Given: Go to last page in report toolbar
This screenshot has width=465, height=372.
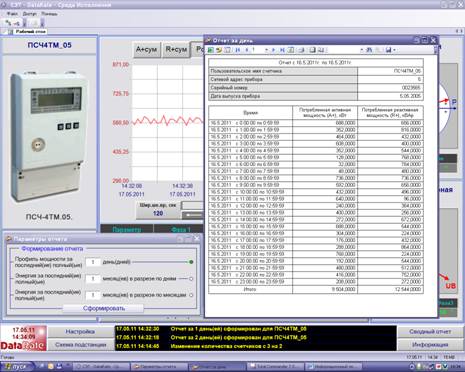Looking at the screenshot, I should [x=282, y=50].
